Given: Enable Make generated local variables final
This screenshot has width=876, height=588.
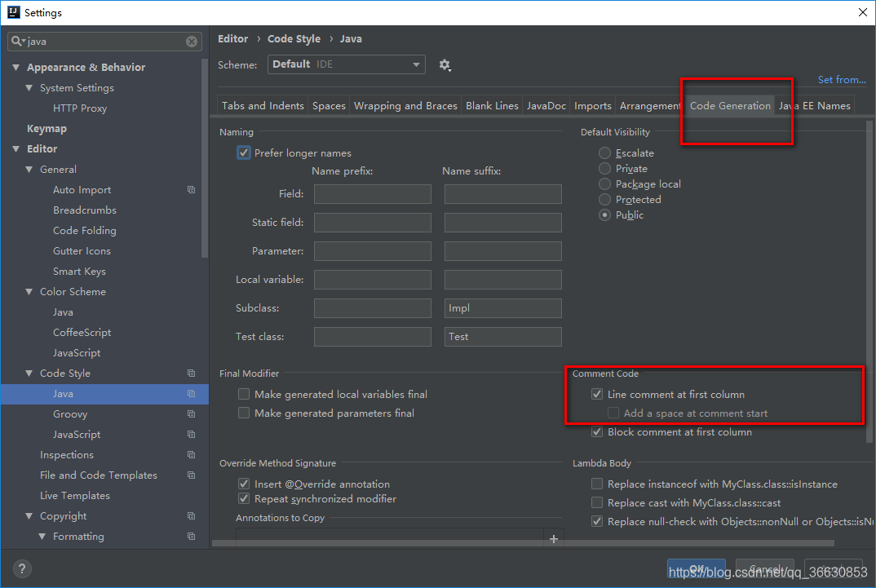Looking at the screenshot, I should [244, 394].
